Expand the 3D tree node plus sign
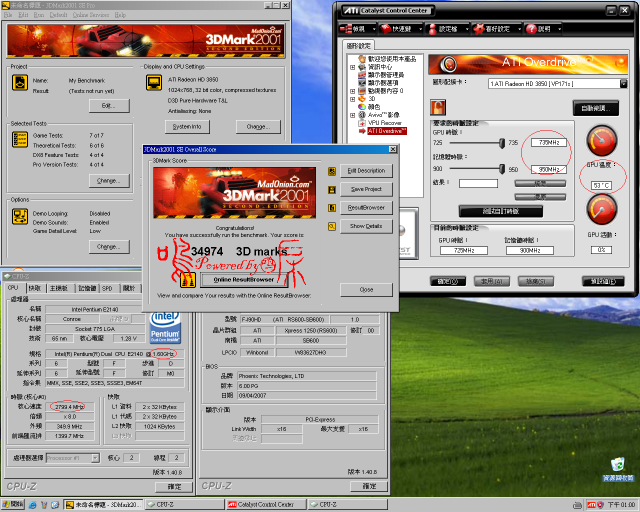The width and height of the screenshot is (640, 512). pyautogui.click(x=353, y=99)
